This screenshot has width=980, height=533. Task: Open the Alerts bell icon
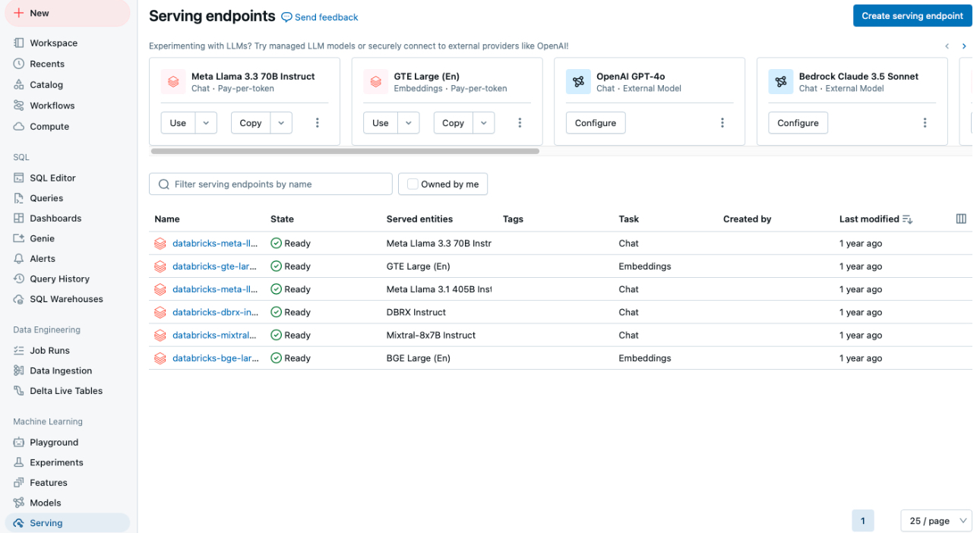[x=19, y=259]
